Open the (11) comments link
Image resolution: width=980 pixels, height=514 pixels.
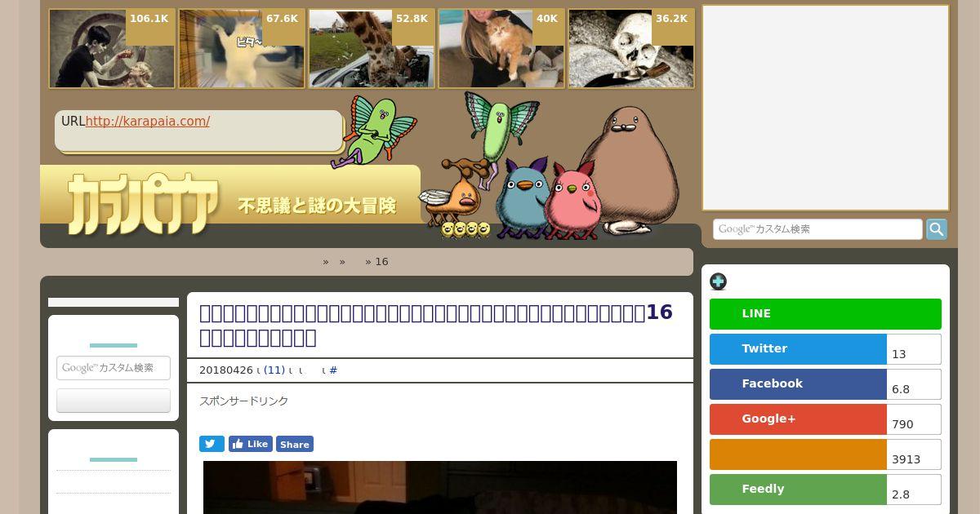point(274,370)
